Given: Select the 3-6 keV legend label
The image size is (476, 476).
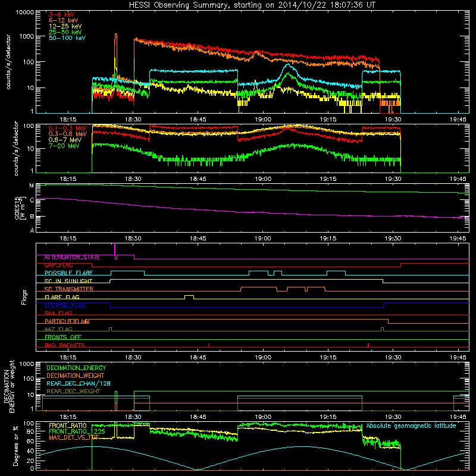Looking at the screenshot, I should point(62,14).
